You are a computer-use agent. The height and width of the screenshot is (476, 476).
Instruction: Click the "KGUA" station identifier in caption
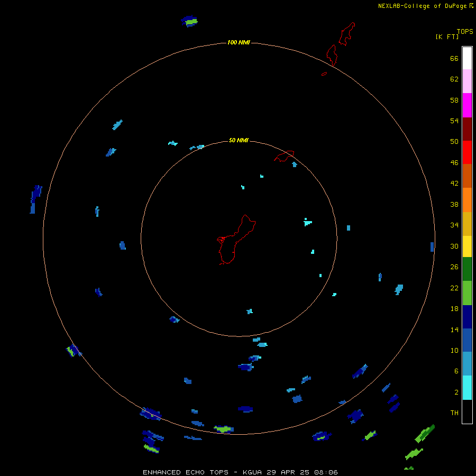pyautogui.click(x=252, y=472)
